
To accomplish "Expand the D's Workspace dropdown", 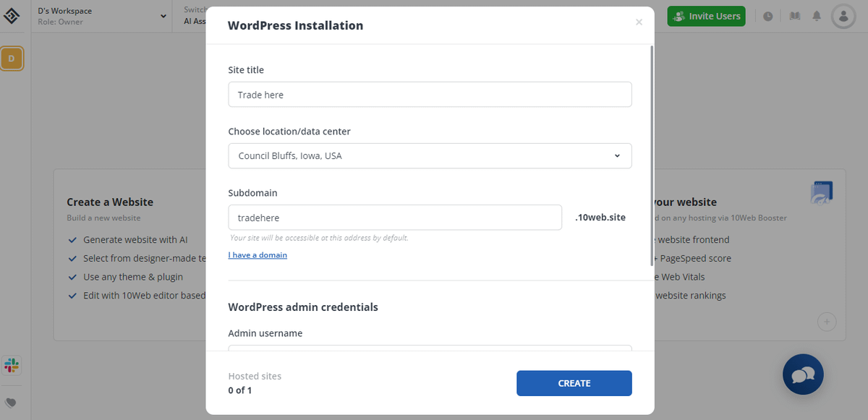I will tap(162, 16).
